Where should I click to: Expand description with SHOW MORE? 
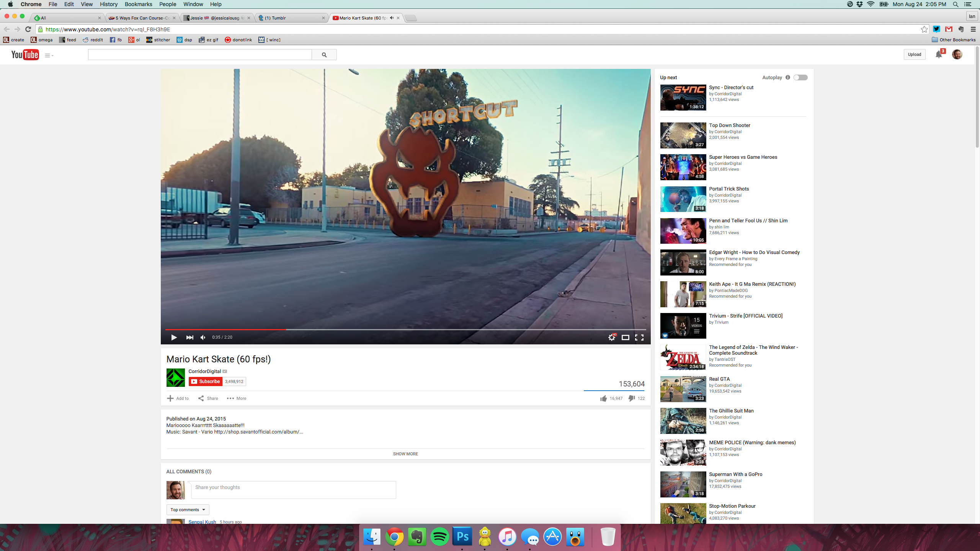pyautogui.click(x=405, y=454)
